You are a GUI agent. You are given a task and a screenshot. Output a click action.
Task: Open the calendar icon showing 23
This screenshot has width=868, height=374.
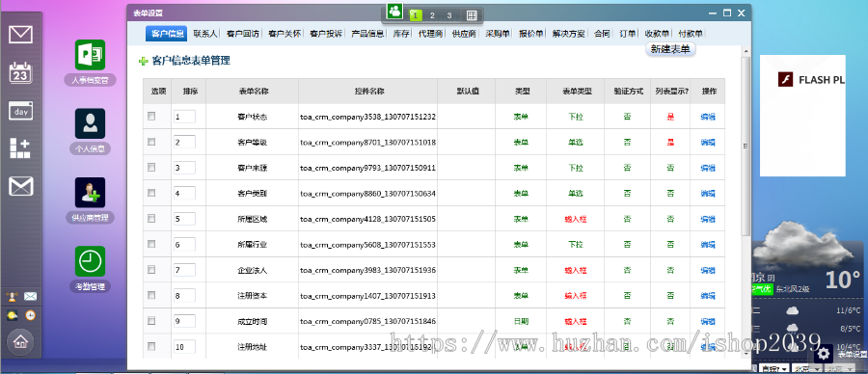20,73
